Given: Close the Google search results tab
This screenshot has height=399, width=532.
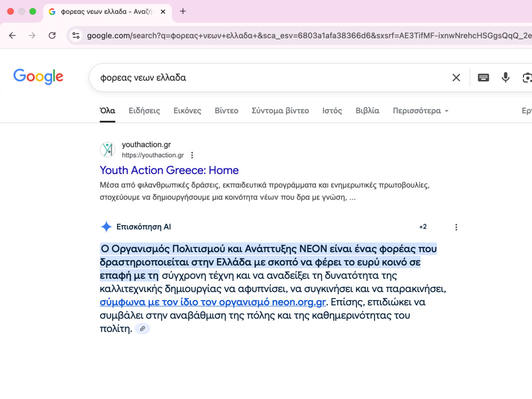Looking at the screenshot, I should [163, 12].
